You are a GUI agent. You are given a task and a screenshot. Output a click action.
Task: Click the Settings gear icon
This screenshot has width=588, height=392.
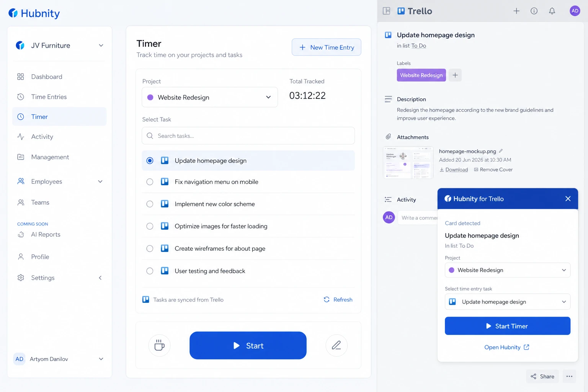[21, 278]
